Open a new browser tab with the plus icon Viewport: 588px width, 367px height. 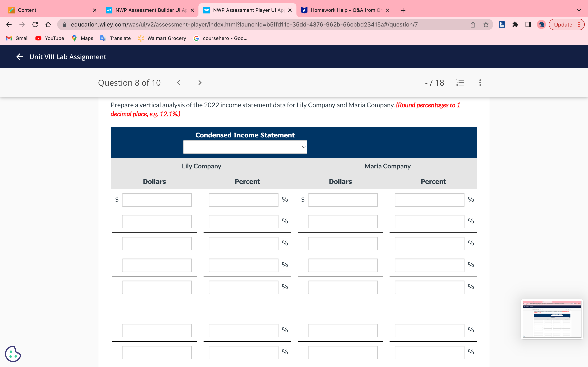coord(403,10)
